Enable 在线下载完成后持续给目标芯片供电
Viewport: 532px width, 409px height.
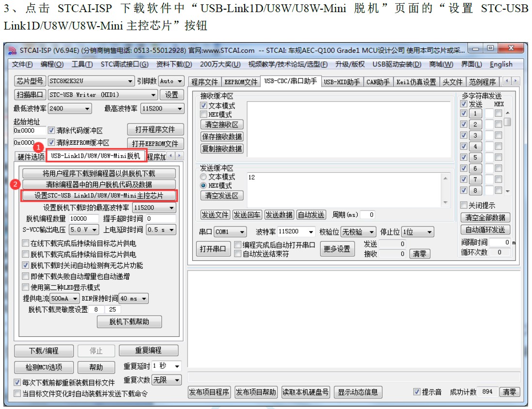pos(26,243)
